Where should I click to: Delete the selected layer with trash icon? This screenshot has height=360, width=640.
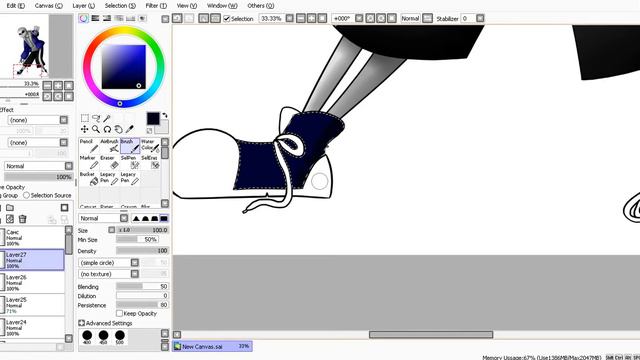(22, 219)
